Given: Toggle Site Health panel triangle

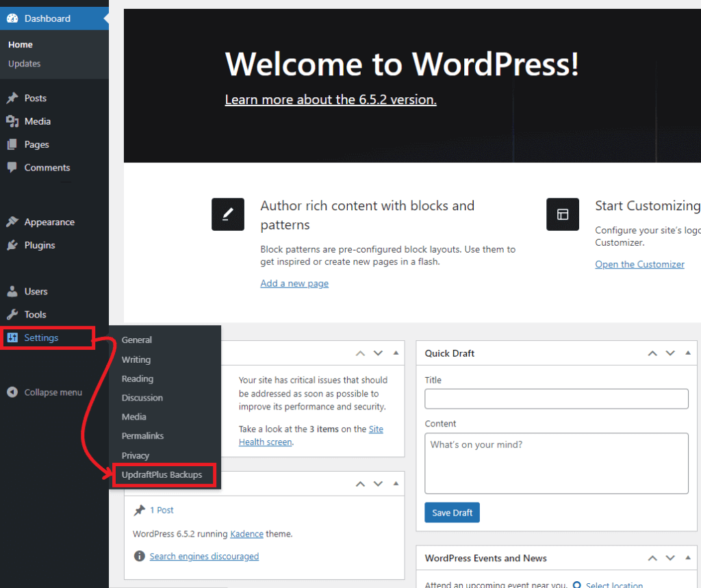Looking at the screenshot, I should coord(396,353).
